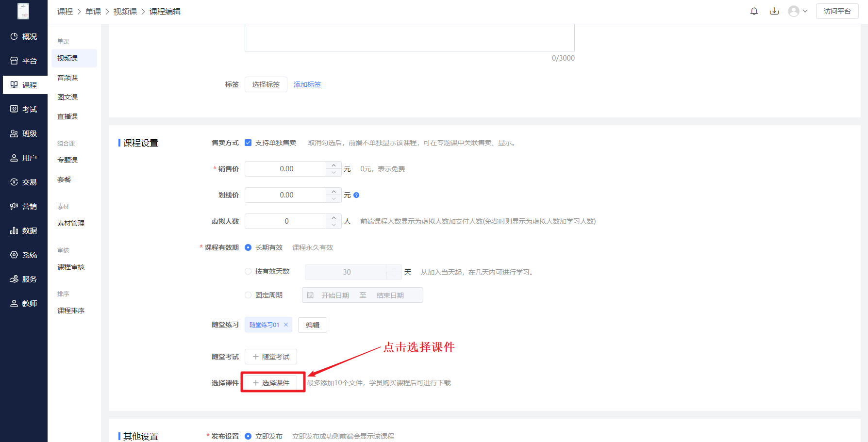Remove the 随堂练习01 tag

coord(286,325)
